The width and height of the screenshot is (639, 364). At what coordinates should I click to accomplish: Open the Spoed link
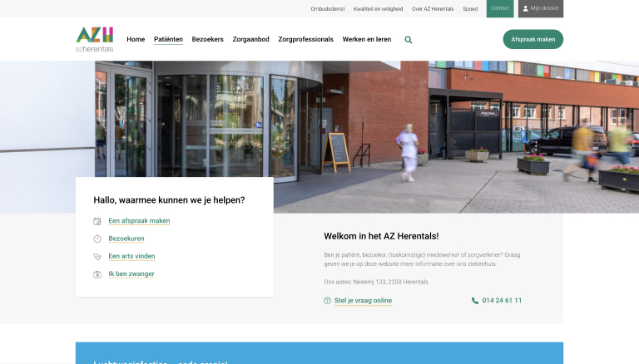[x=470, y=8]
